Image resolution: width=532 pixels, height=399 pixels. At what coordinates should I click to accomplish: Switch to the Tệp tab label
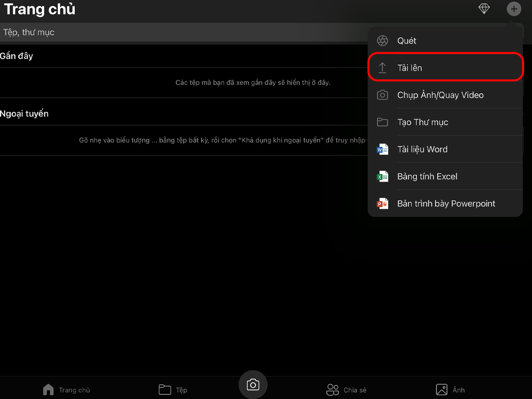click(182, 390)
